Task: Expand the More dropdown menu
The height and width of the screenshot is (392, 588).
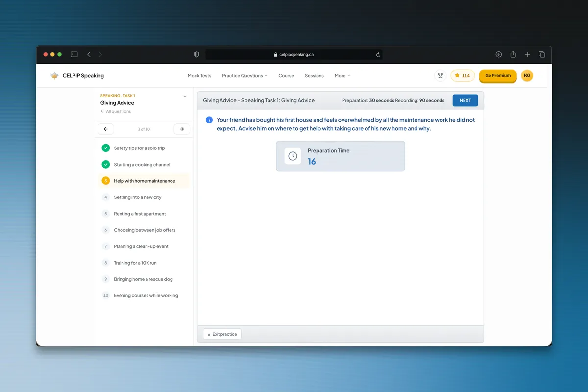Action: click(342, 76)
